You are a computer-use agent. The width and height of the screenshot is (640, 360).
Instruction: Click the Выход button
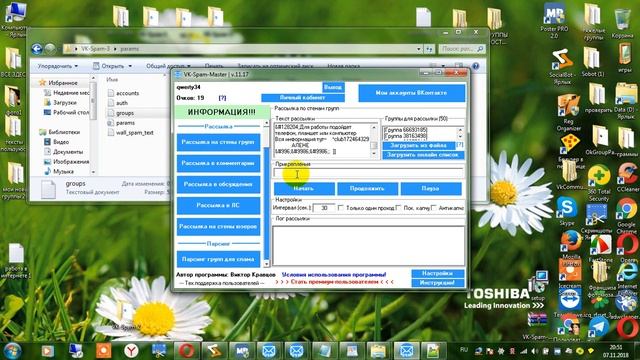[x=333, y=87]
